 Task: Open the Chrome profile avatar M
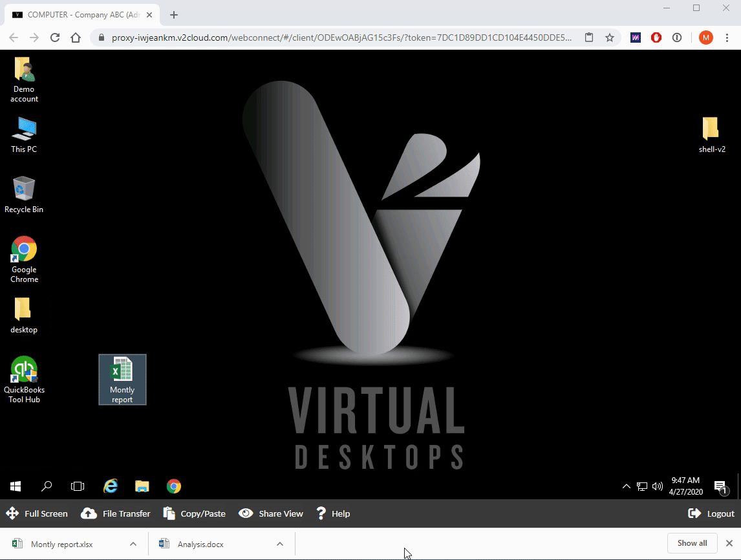point(705,38)
